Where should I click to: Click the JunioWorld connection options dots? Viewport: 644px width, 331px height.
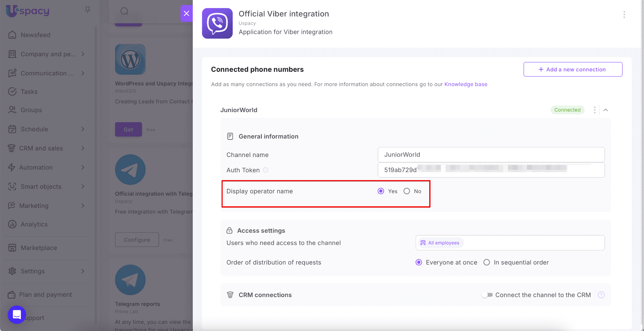pos(594,110)
